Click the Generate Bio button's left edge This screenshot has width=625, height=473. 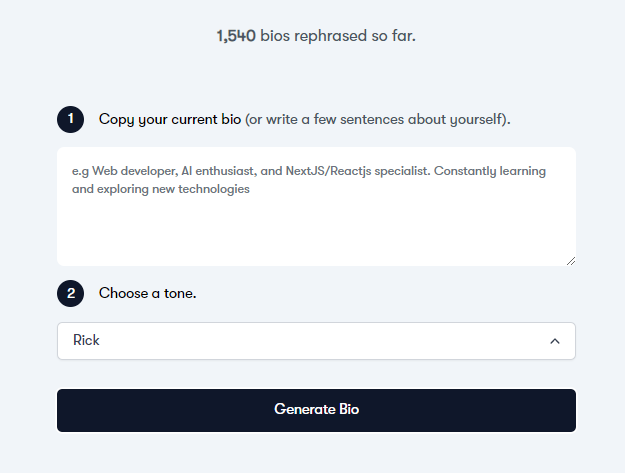click(64, 410)
